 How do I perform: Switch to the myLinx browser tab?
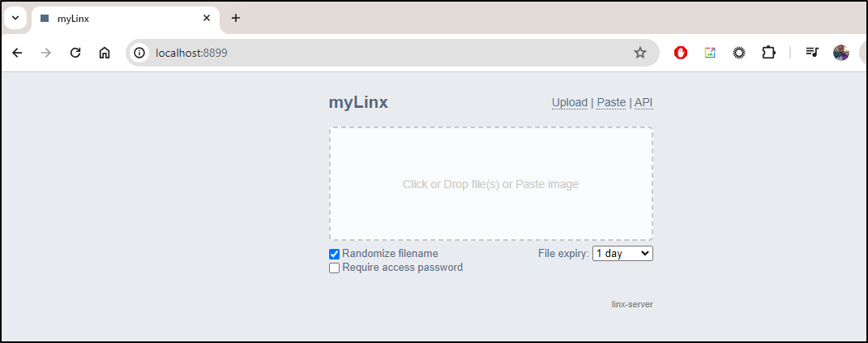click(126, 19)
